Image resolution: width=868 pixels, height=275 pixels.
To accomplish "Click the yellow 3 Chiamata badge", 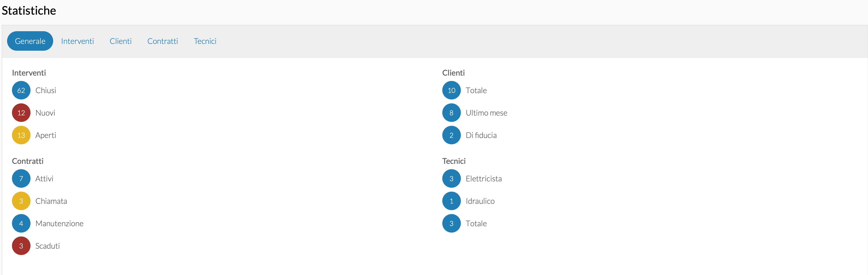I will point(21,201).
